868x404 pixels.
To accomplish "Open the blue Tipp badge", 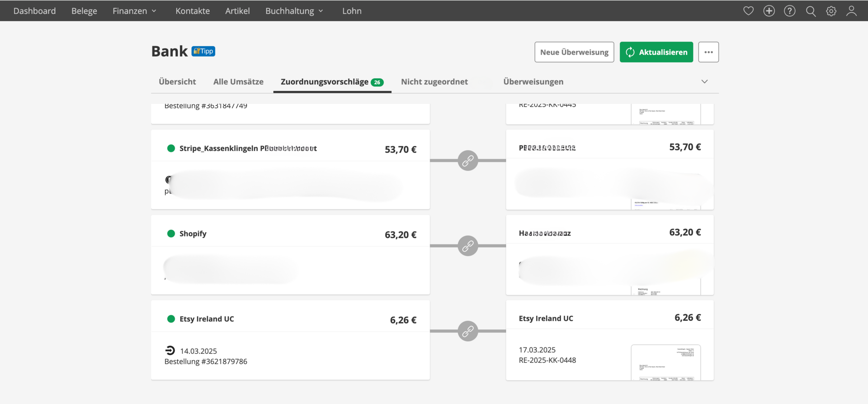I will (x=203, y=51).
